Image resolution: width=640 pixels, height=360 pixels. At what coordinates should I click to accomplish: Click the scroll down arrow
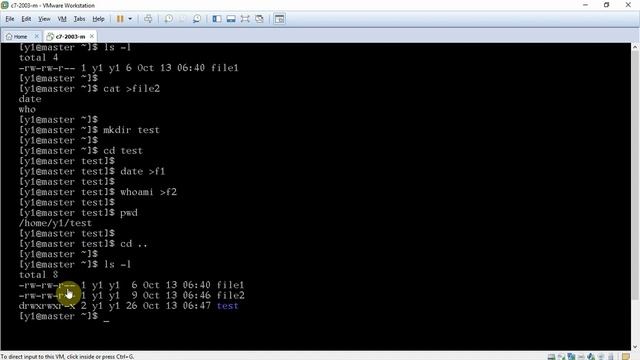[x=635, y=347]
